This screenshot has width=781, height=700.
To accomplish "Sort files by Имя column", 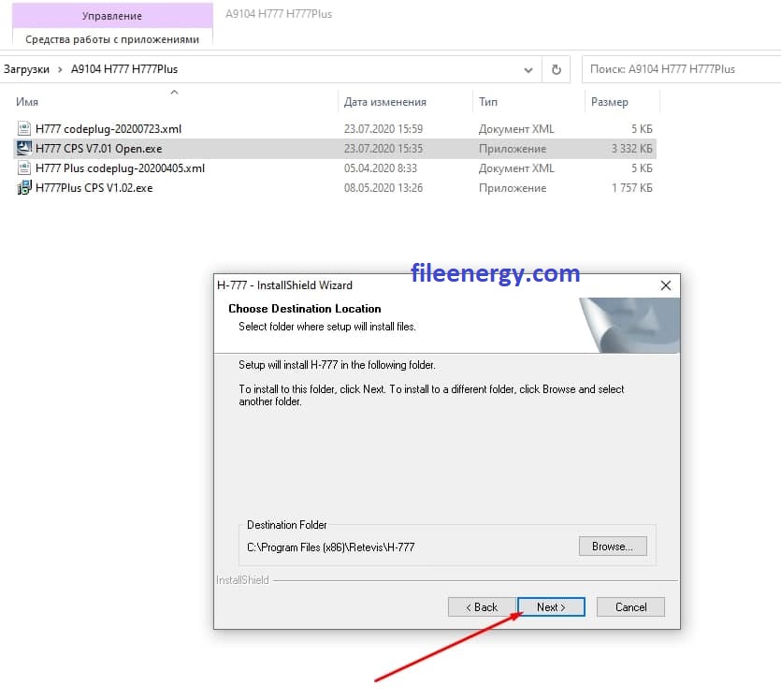I will [27, 102].
